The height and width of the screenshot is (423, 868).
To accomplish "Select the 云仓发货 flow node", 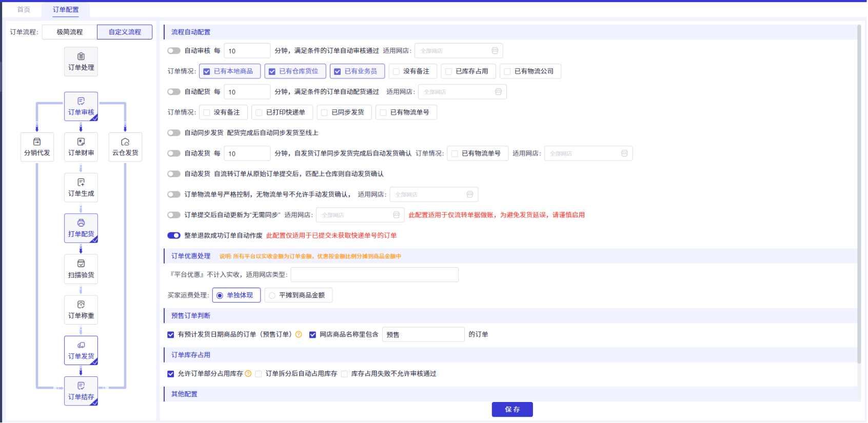I will 125,147.
